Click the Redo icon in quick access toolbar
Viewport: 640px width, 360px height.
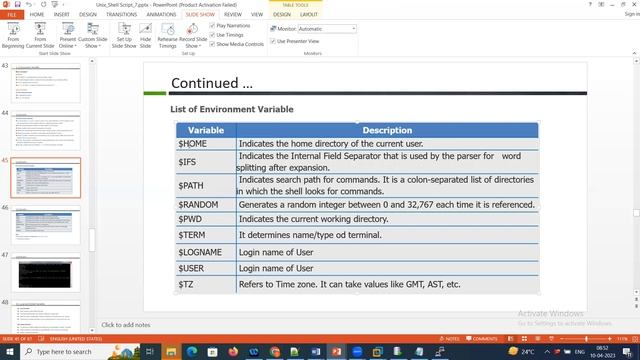[x=43, y=4]
